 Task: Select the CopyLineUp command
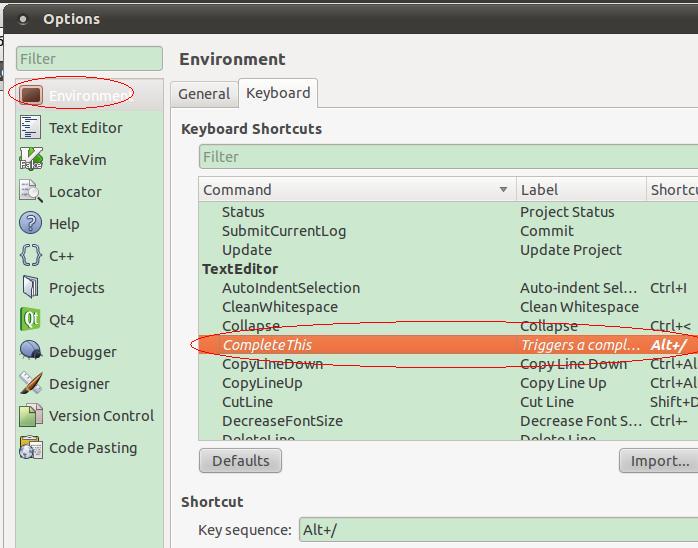(448, 383)
